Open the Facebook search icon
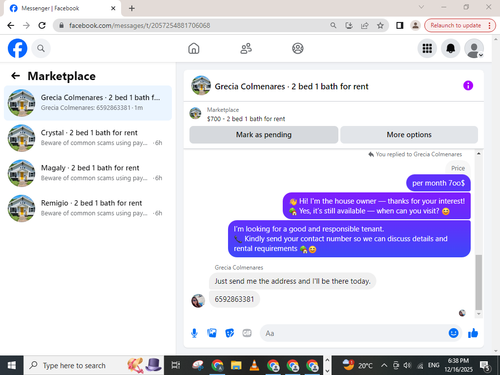The image size is (500, 375). [x=41, y=49]
